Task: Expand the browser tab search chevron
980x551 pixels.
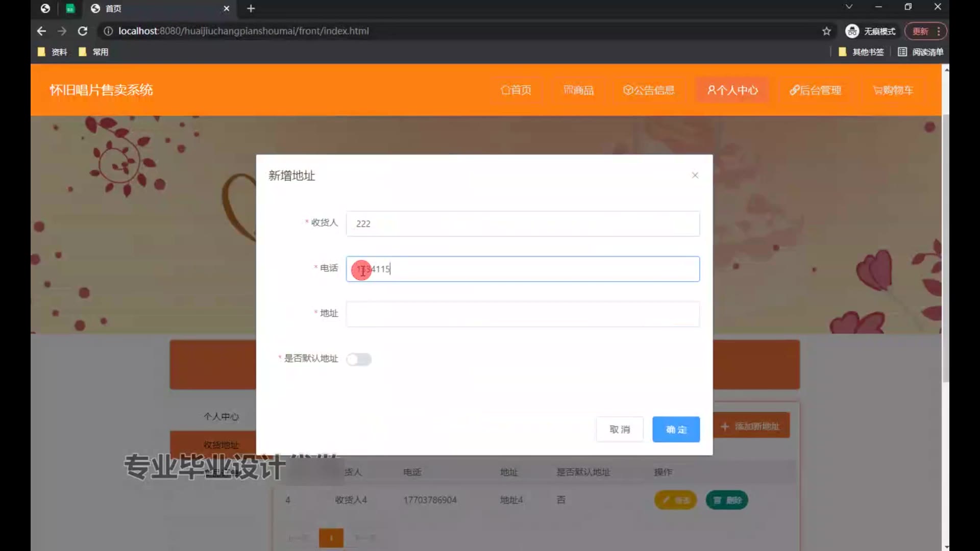Action: (849, 7)
